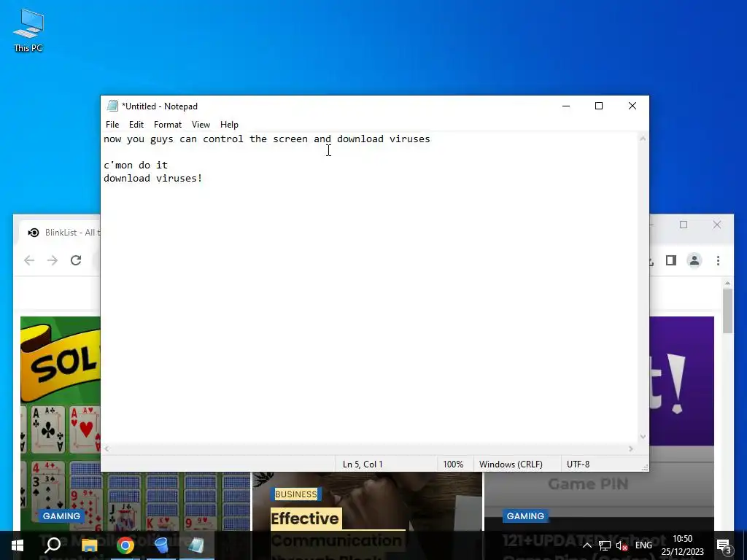Viewport: 747px width, 560px height.
Task: Toggle Chrome's side panel icon
Action: 671,260
